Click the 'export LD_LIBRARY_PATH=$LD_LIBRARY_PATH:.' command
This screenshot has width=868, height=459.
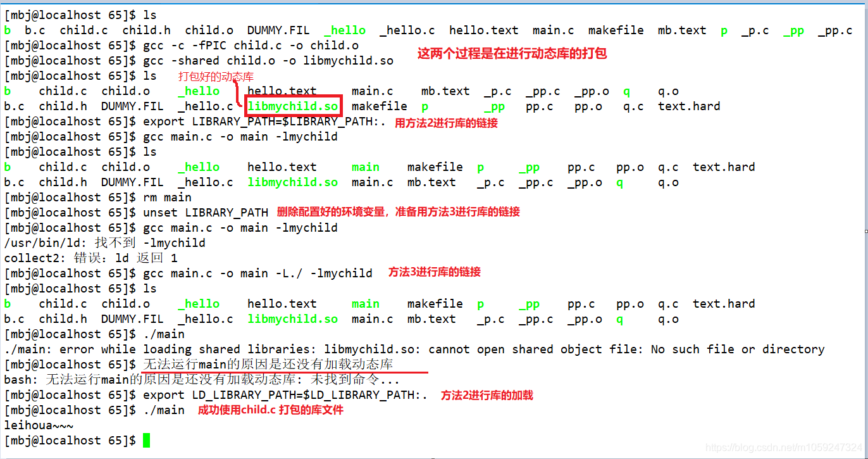point(285,395)
